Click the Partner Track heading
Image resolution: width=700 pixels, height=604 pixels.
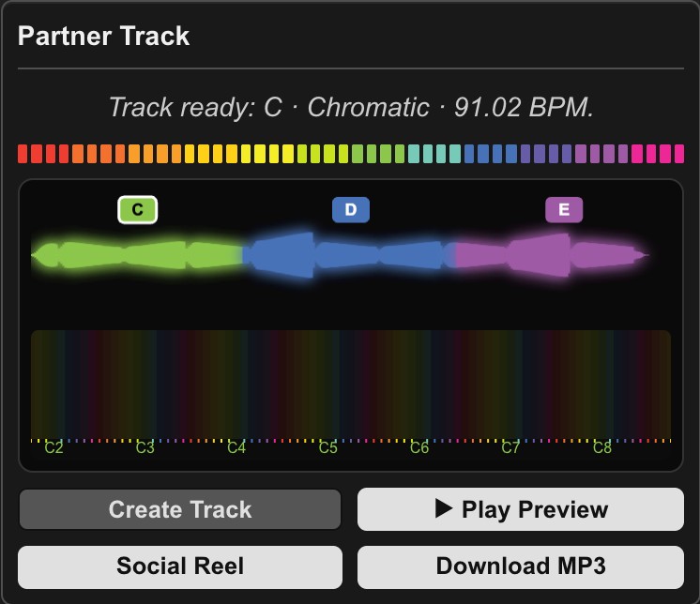[x=103, y=37]
